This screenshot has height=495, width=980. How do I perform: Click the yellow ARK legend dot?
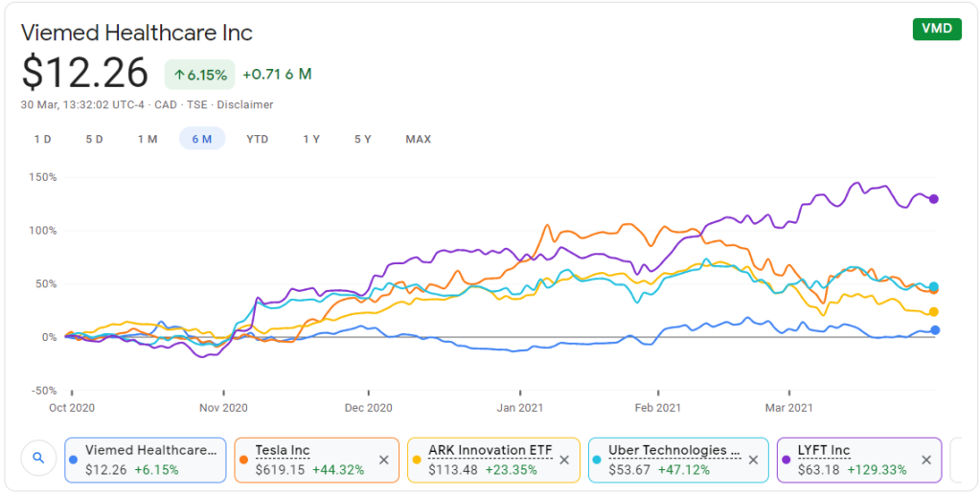pyautogui.click(x=417, y=460)
